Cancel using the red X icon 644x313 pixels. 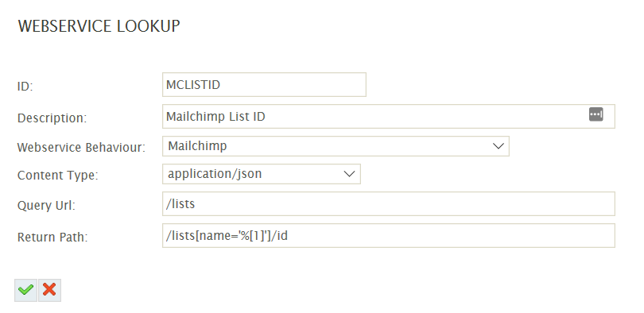coord(50,291)
